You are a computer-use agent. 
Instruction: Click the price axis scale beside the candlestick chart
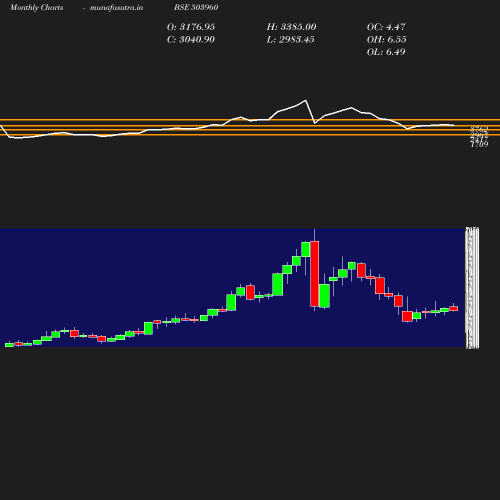pos(472,288)
